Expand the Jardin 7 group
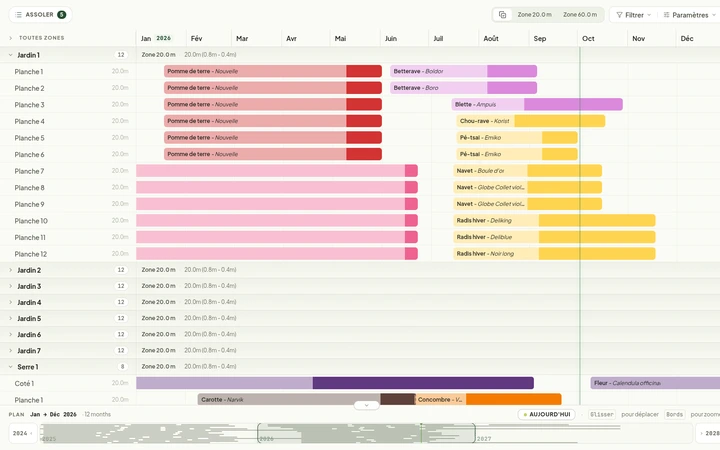 pos(11,350)
